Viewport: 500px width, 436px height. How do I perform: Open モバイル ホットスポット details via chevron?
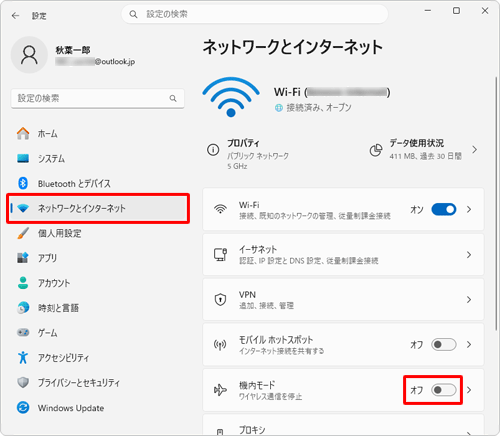pyautogui.click(x=469, y=344)
